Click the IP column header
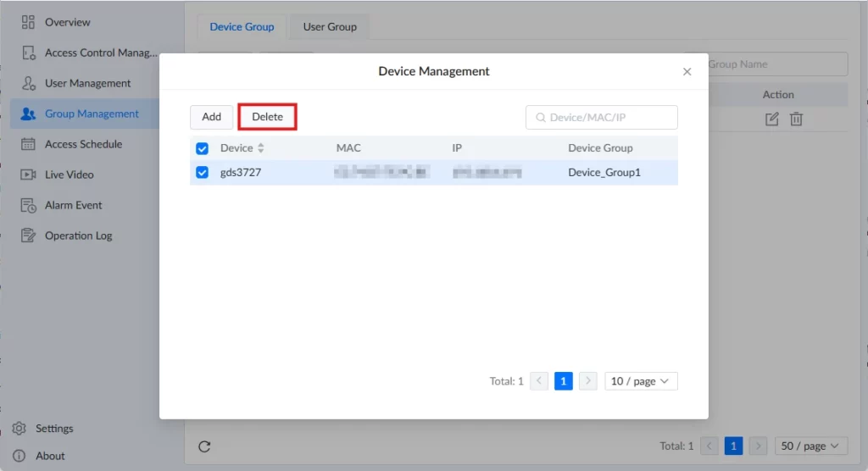 (x=457, y=147)
